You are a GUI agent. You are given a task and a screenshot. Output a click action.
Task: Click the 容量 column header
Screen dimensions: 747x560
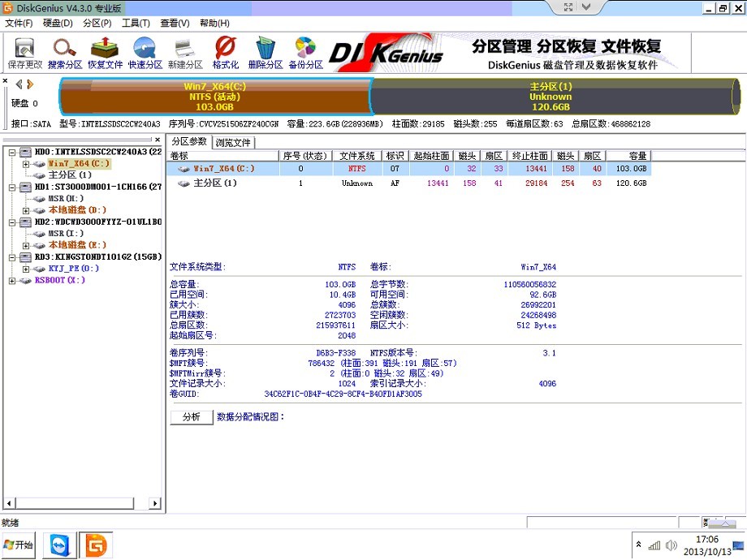point(628,156)
